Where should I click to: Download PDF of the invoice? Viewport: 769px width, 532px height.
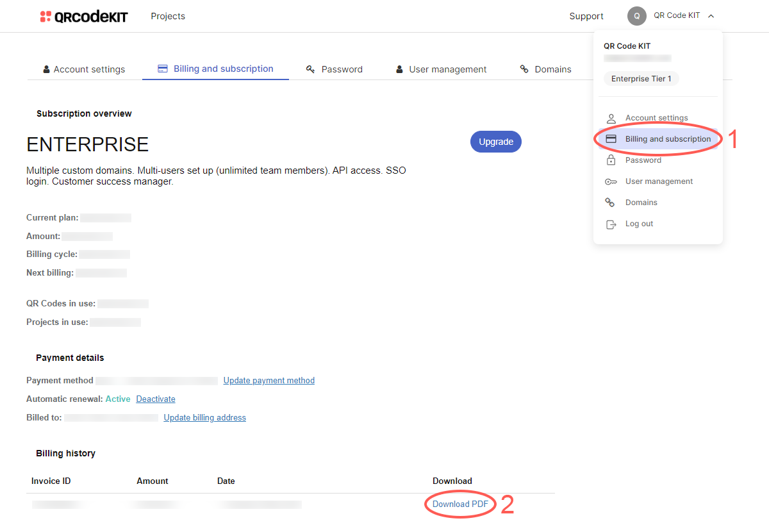460,504
